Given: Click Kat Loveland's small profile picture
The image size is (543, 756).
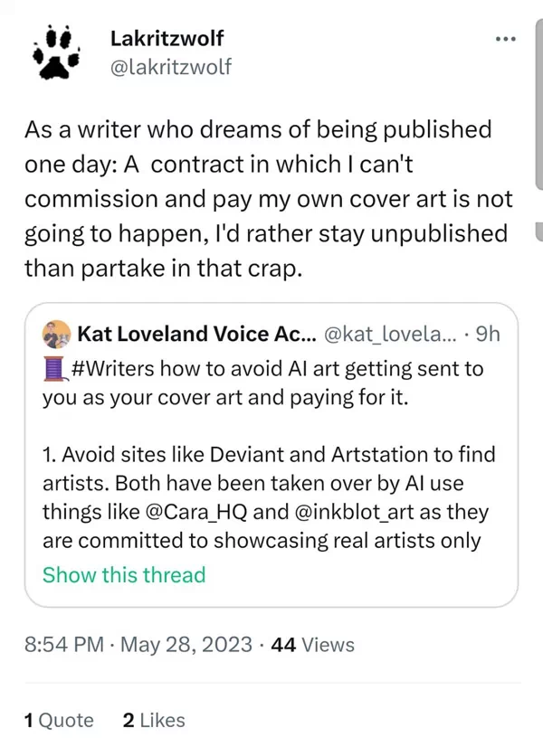Looking at the screenshot, I should click(x=56, y=335).
